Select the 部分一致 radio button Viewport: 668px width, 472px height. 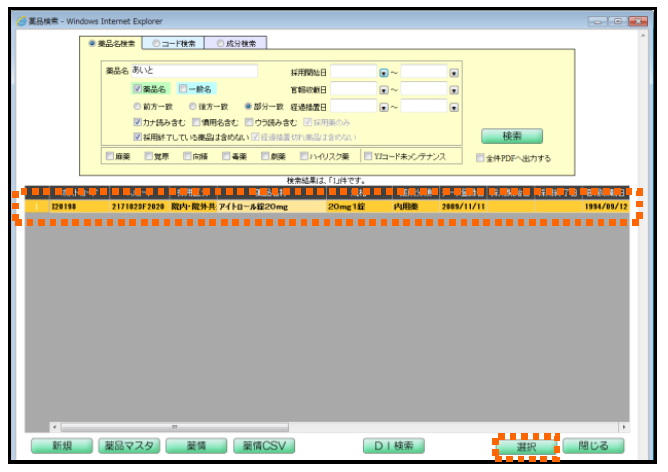[248, 105]
